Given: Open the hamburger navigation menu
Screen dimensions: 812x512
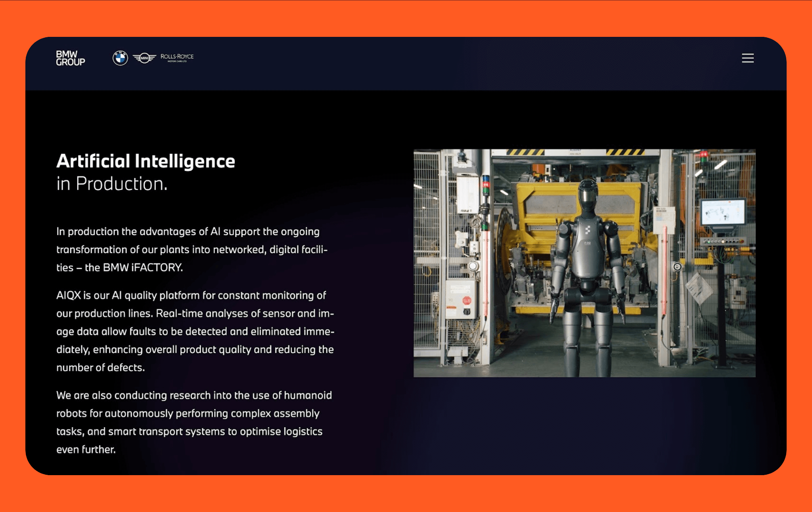Looking at the screenshot, I should pyautogui.click(x=747, y=58).
